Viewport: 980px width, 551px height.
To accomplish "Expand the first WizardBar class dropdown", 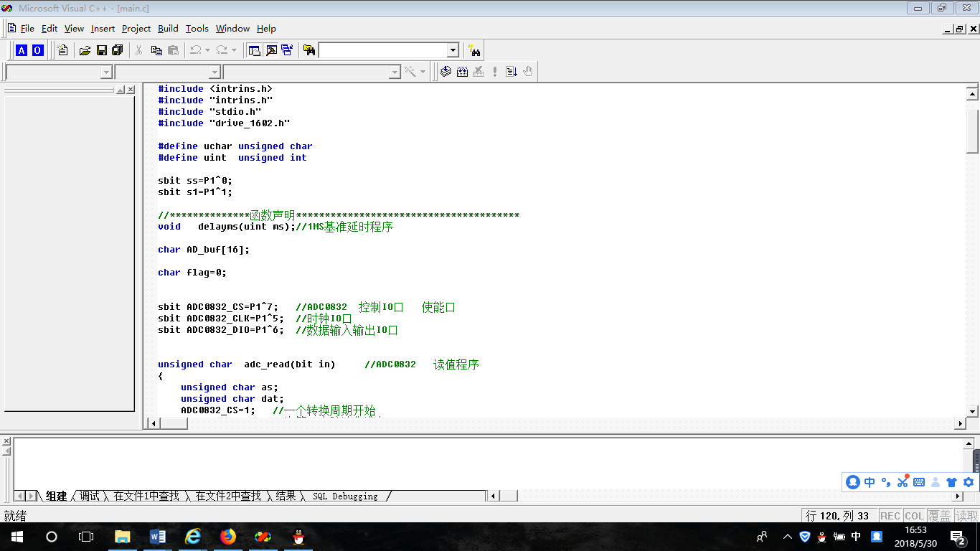I will (106, 72).
